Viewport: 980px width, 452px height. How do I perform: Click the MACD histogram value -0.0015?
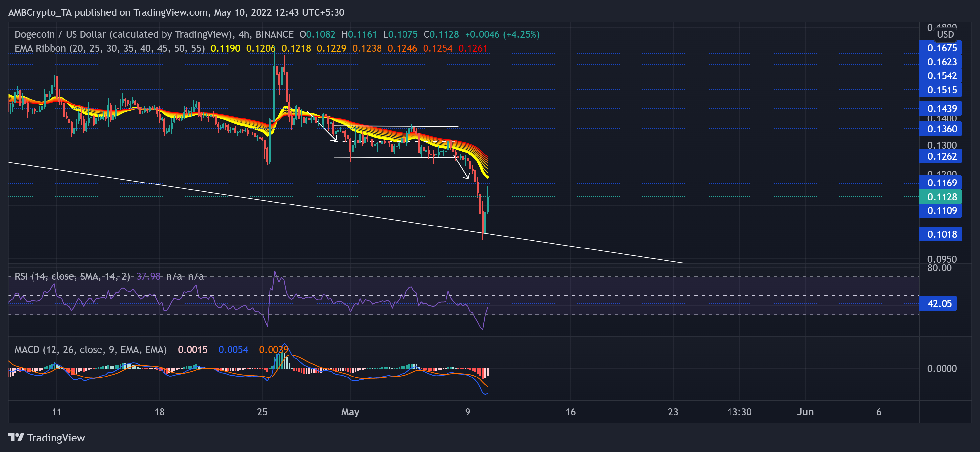click(190, 349)
